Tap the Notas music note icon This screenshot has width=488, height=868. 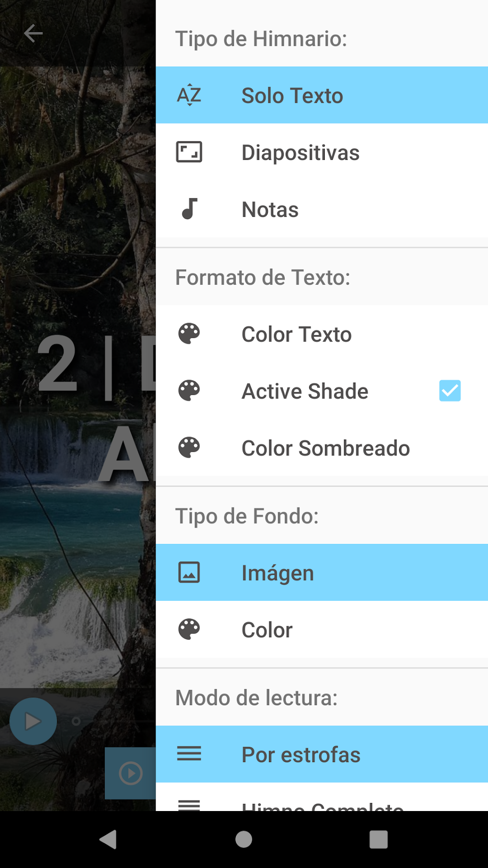point(189,209)
